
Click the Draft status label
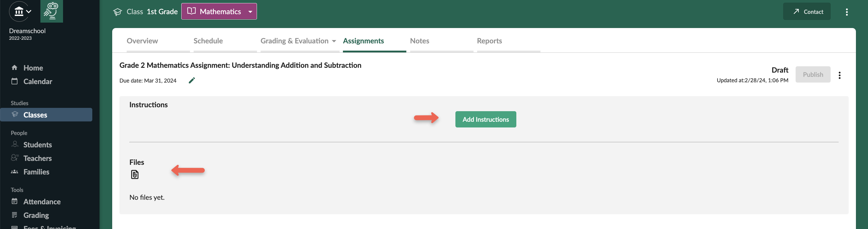(x=780, y=70)
